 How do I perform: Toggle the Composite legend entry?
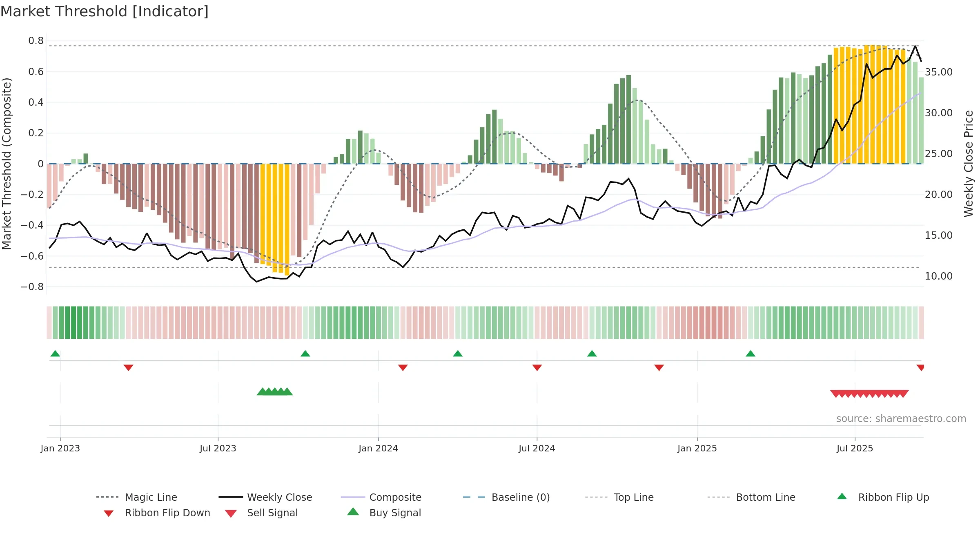(381, 497)
